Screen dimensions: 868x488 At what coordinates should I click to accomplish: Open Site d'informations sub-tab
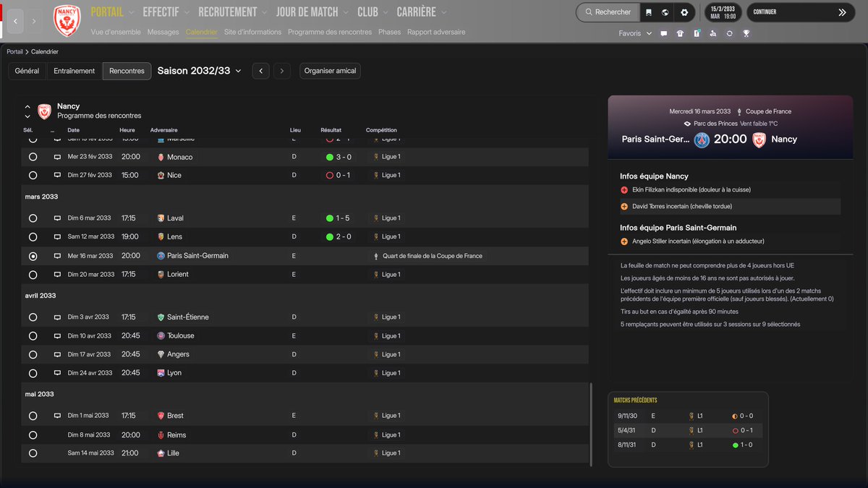[x=253, y=33]
